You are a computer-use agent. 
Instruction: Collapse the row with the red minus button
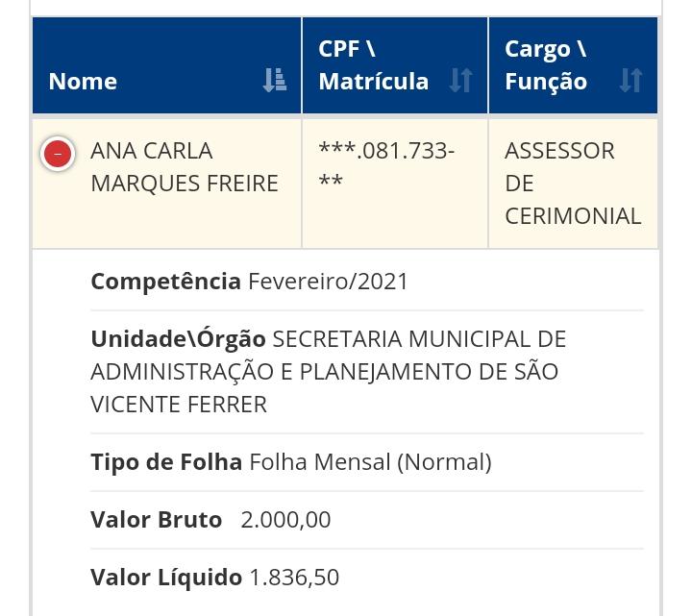pos(58,154)
